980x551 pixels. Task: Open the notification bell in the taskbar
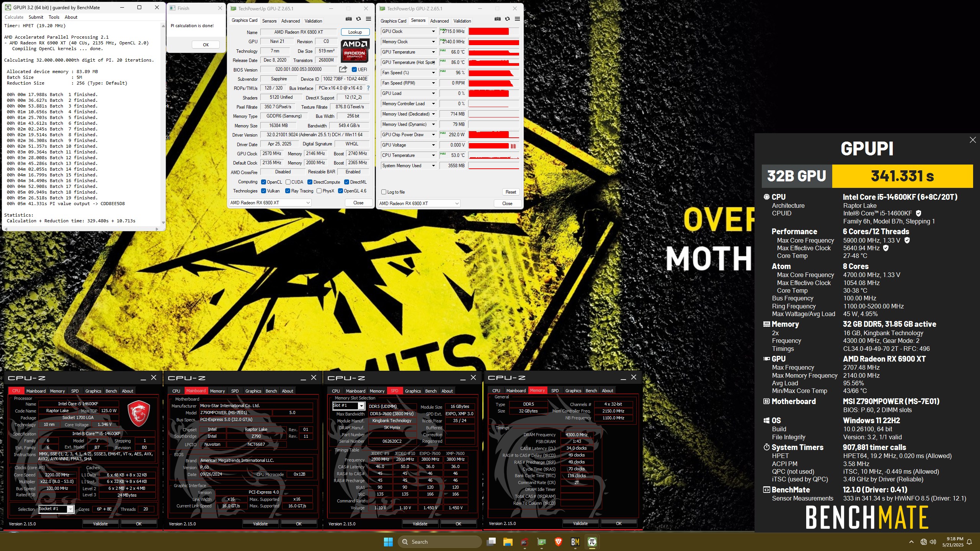[969, 542]
